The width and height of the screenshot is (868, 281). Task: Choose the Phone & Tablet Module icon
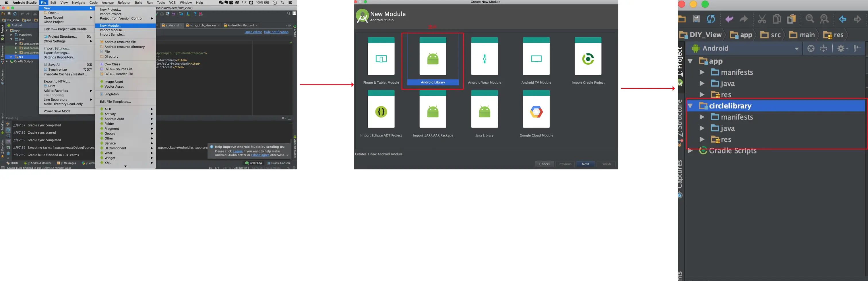click(381, 56)
